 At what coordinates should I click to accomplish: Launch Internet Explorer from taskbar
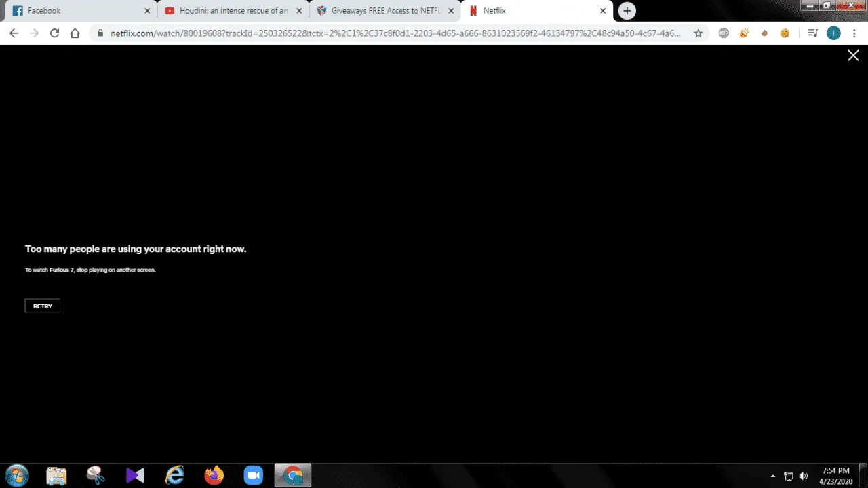[174, 476]
